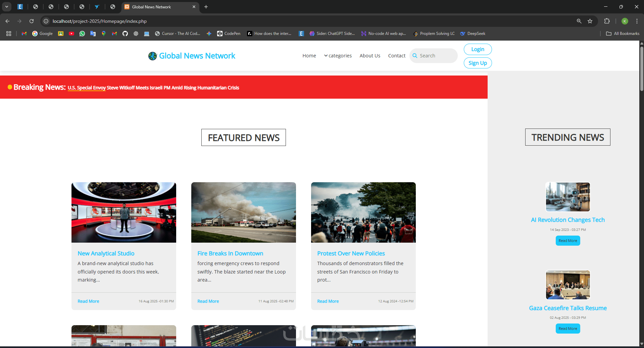Image resolution: width=644 pixels, height=348 pixels.
Task: Click the site Search field
Action: [434, 56]
